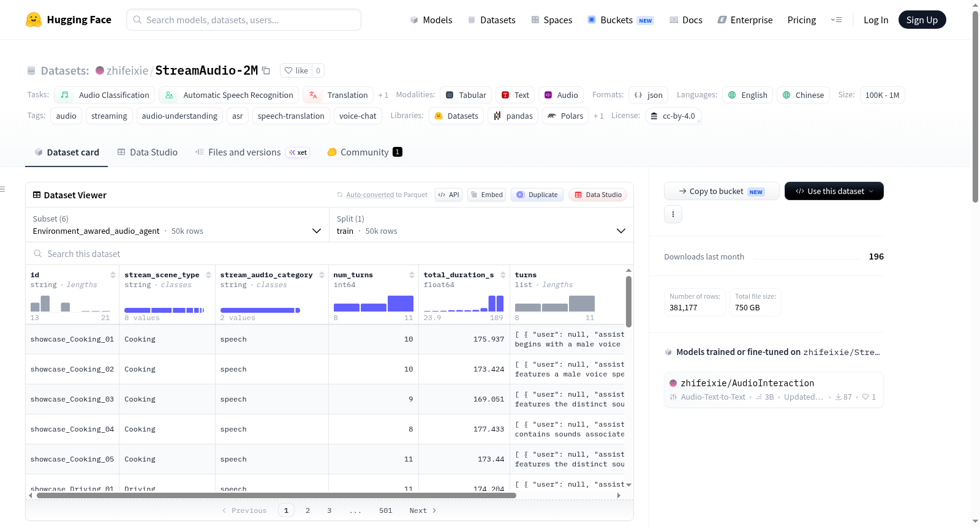Go to Models in the navigation

pos(431,20)
